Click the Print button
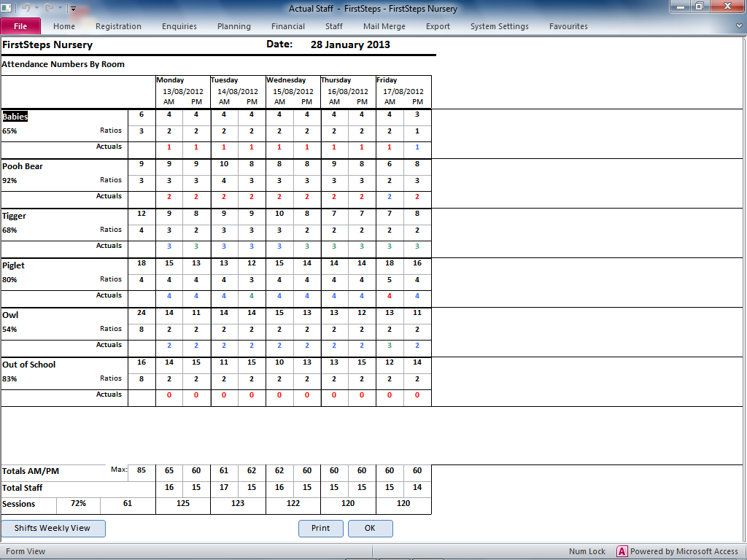The image size is (747, 560). pos(321,528)
